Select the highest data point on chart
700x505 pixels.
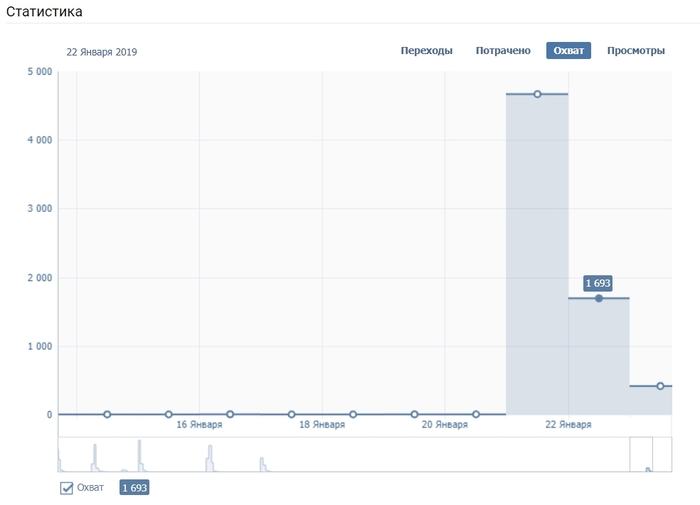pos(537,94)
